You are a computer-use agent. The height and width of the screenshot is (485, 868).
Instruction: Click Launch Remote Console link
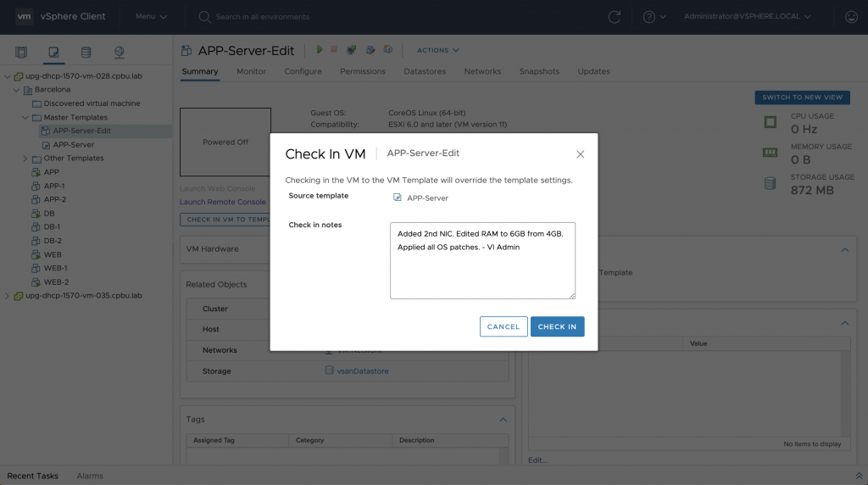(x=223, y=202)
